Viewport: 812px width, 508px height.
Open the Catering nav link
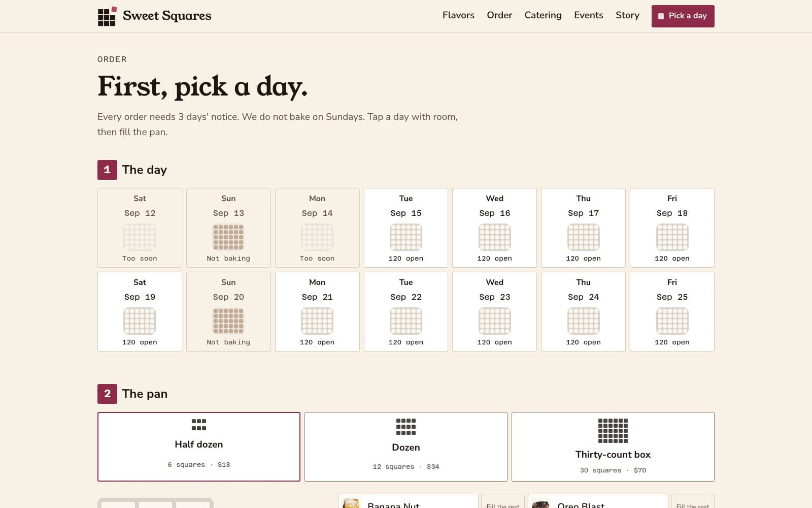click(x=543, y=15)
